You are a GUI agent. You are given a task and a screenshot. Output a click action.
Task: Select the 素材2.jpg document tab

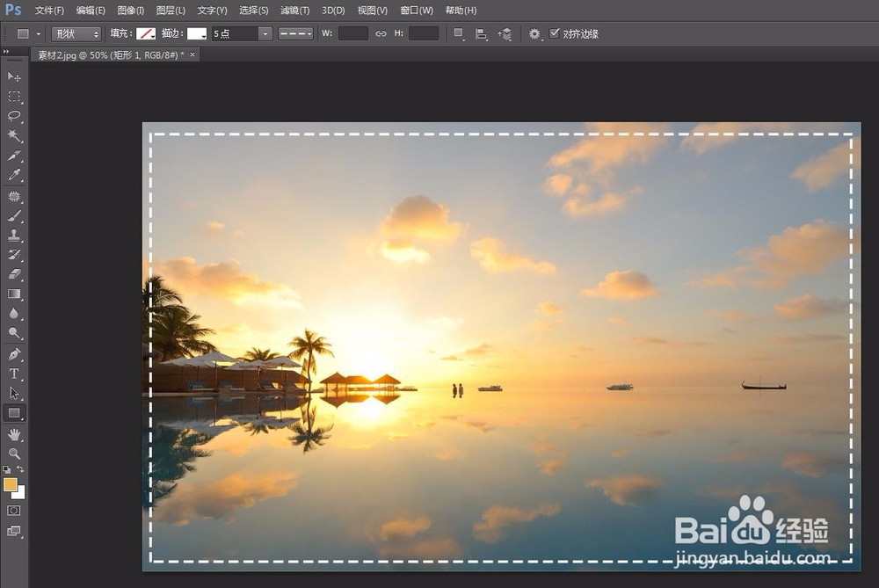111,54
